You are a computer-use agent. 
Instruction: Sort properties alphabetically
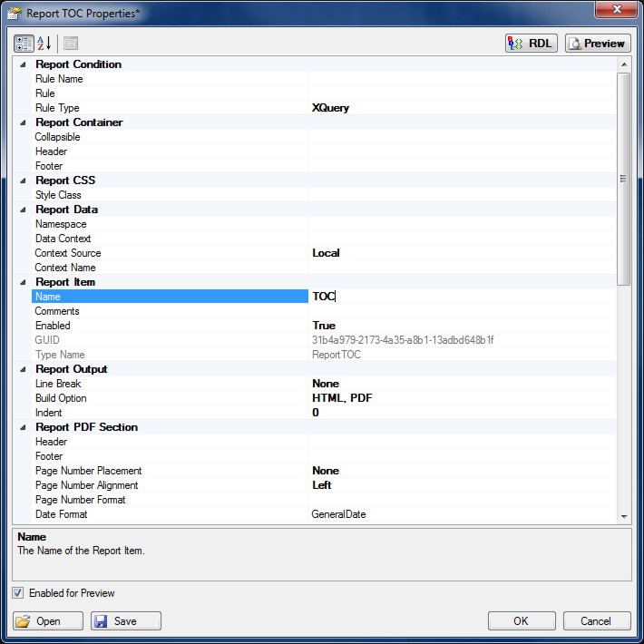[x=44, y=44]
